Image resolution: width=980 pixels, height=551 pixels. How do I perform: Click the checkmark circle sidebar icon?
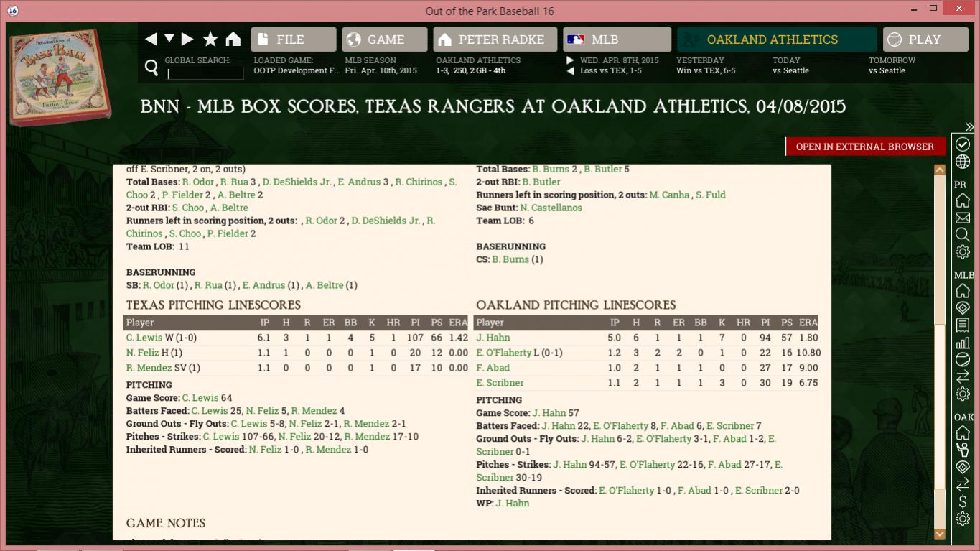[963, 144]
